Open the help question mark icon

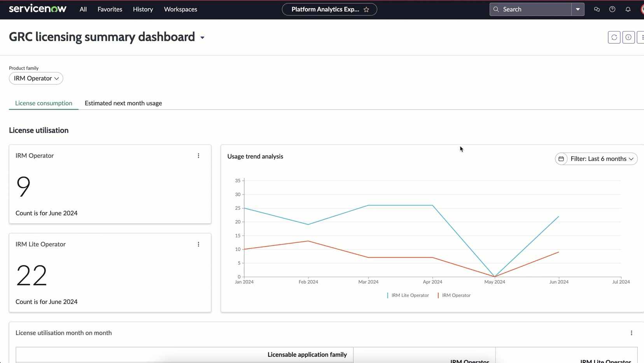612,9
